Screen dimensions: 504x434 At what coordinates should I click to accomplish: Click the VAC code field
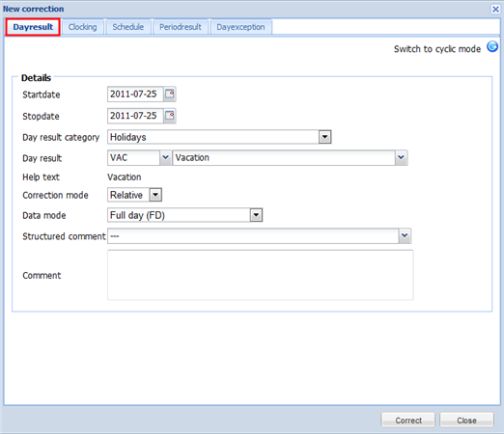click(x=133, y=157)
